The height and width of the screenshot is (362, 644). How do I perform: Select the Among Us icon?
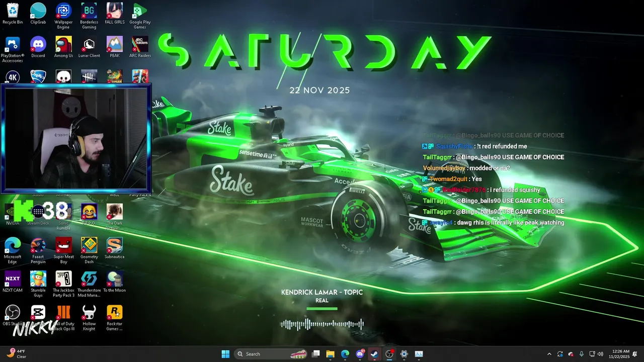click(x=63, y=47)
